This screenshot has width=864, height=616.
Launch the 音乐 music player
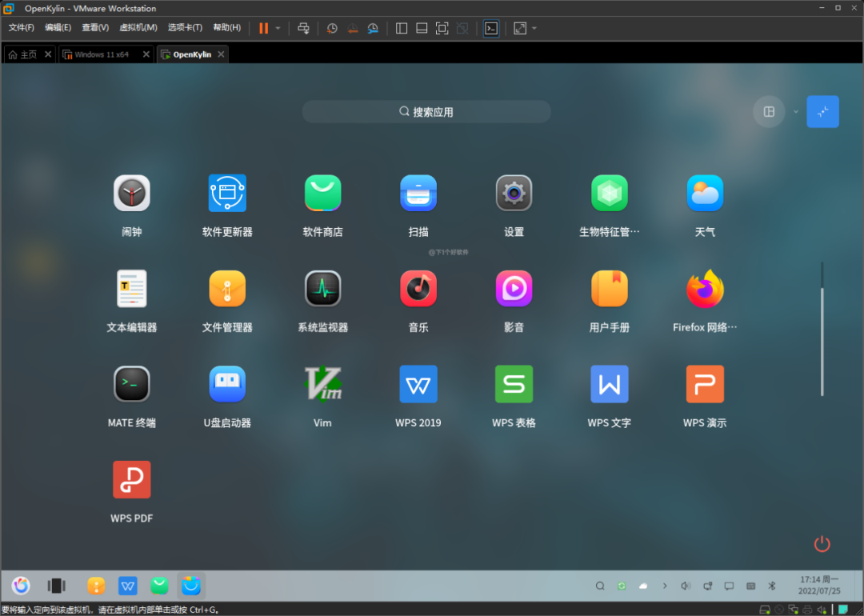[418, 289]
